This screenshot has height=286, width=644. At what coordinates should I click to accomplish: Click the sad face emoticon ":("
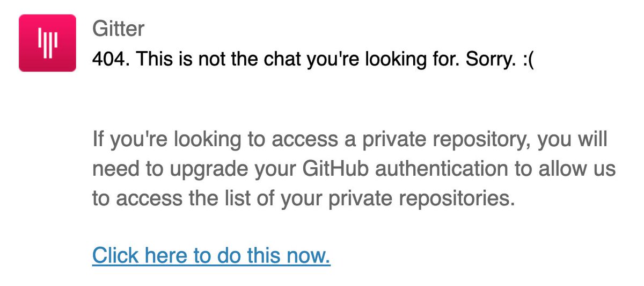coord(527,58)
